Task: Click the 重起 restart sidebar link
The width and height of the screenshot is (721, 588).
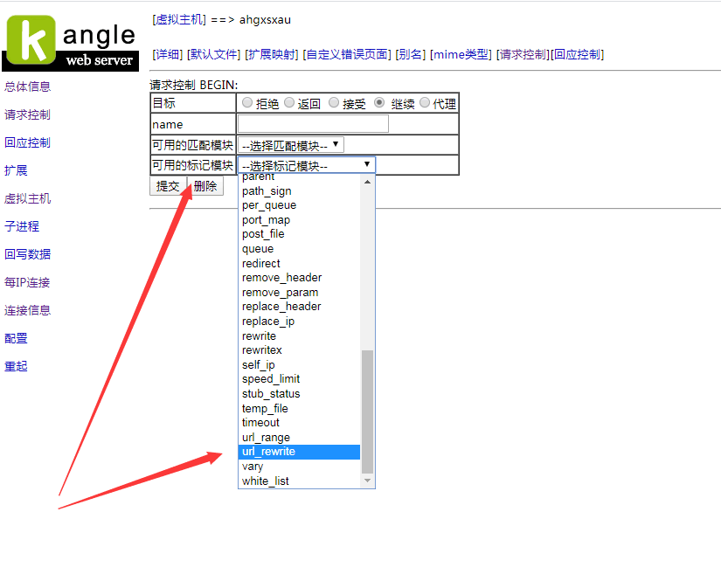Action: pos(17,366)
